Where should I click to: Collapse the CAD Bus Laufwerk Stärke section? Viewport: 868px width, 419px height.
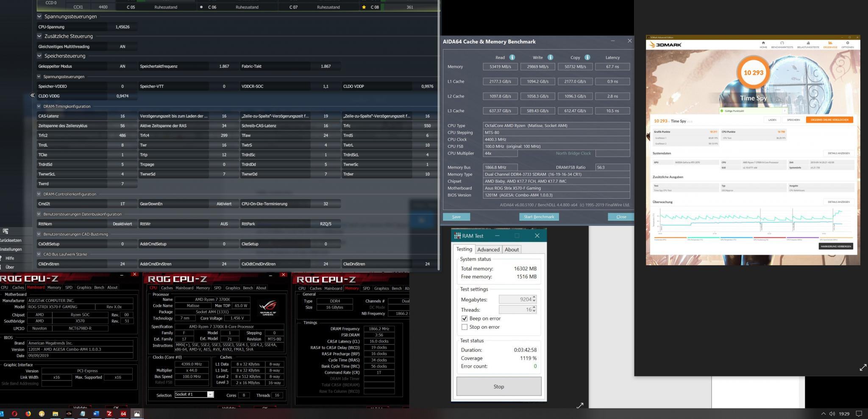pyautogui.click(x=39, y=254)
